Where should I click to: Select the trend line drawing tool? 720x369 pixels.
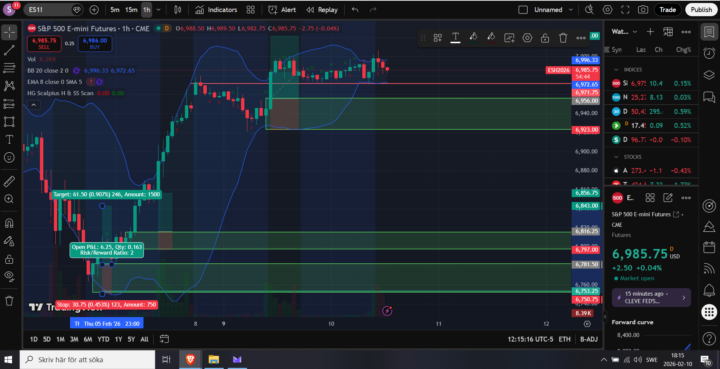point(9,50)
